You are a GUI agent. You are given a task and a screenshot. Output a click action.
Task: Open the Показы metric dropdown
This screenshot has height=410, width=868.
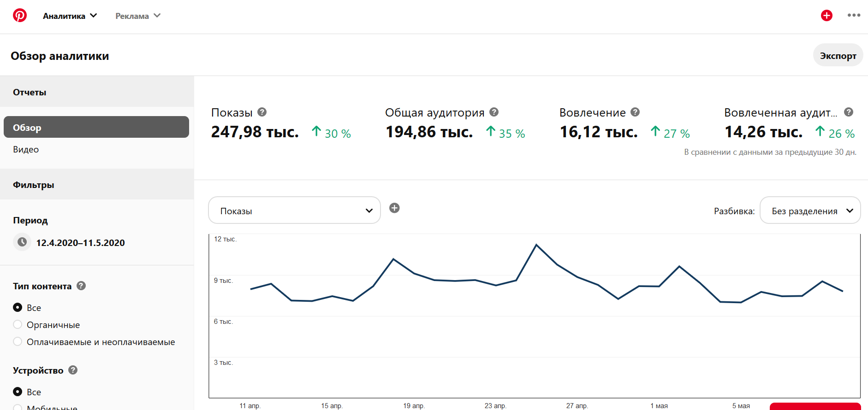point(294,211)
